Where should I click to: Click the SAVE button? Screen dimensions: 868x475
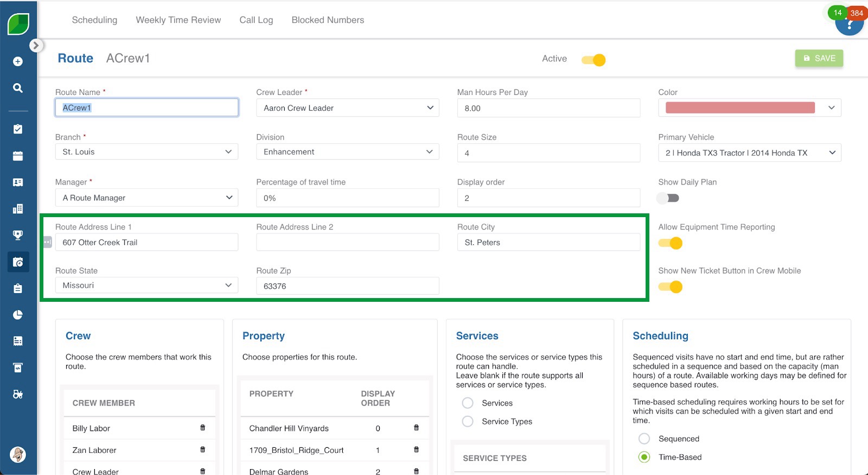click(819, 58)
